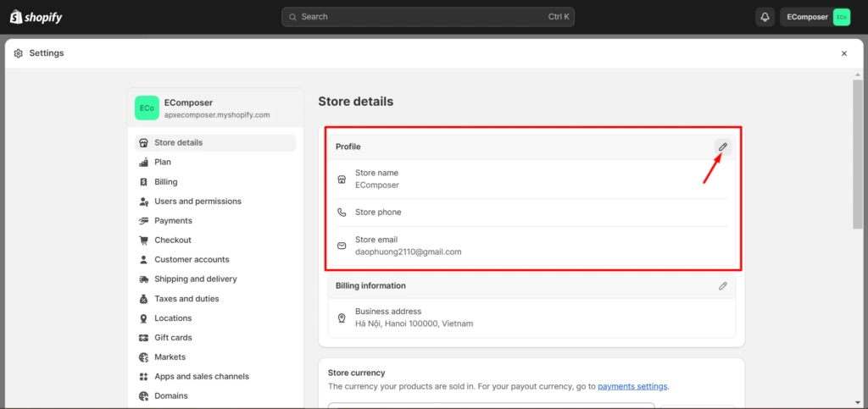Click the Gift cards icon in sidebar
868x409 pixels.
point(144,338)
